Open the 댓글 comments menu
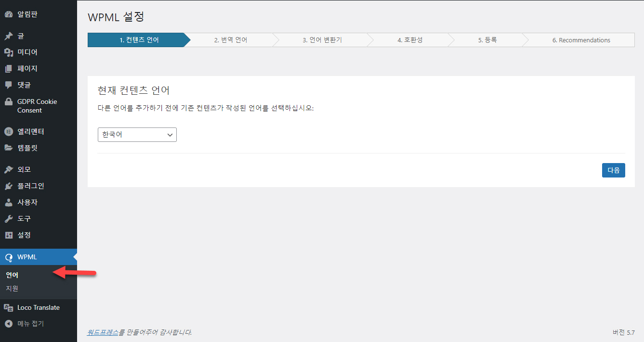The height and width of the screenshot is (342, 644). click(24, 85)
